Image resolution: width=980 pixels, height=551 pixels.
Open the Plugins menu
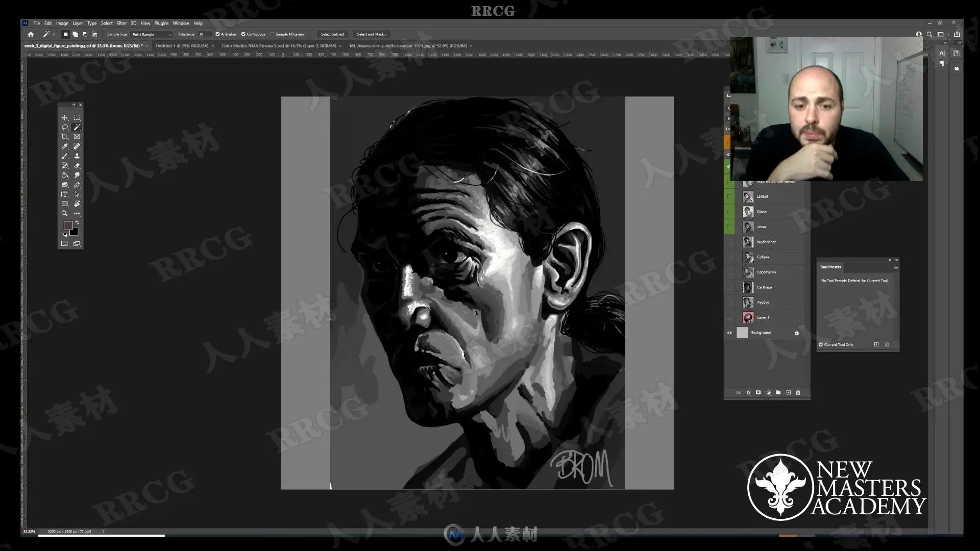pyautogui.click(x=161, y=23)
